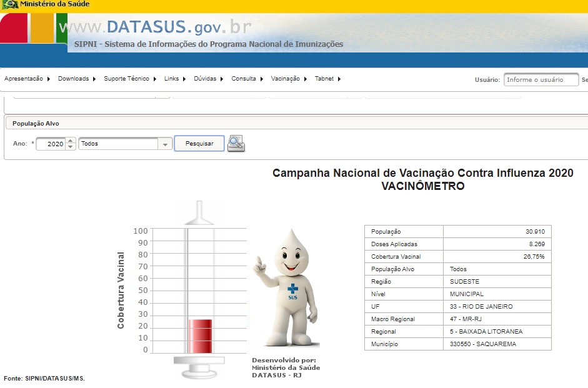Open the Consulta menu

point(247,79)
